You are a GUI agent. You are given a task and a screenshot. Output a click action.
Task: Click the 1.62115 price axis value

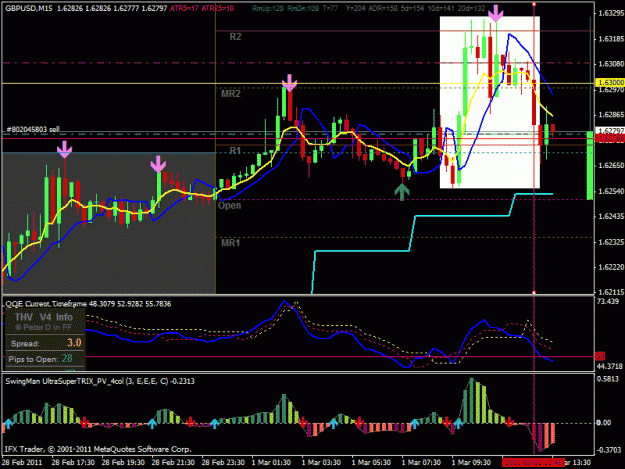coord(611,292)
